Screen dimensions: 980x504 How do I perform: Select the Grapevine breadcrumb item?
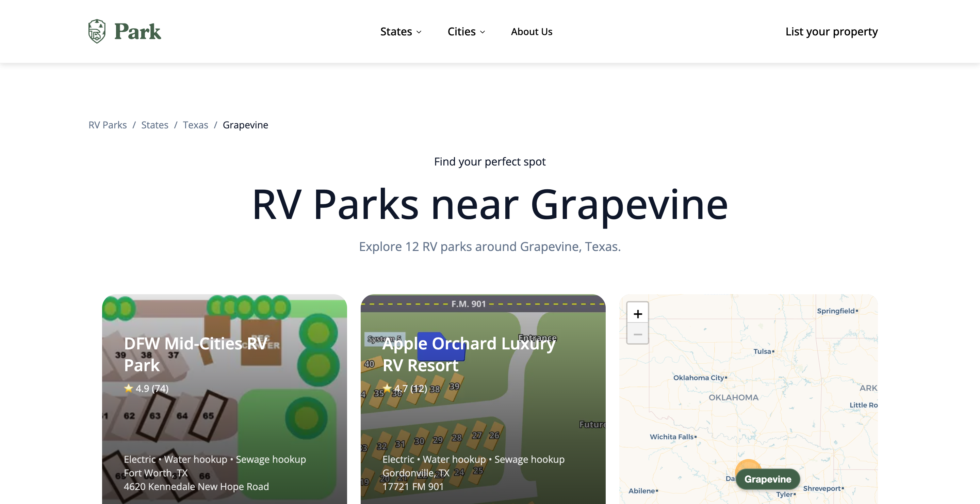[x=245, y=125]
